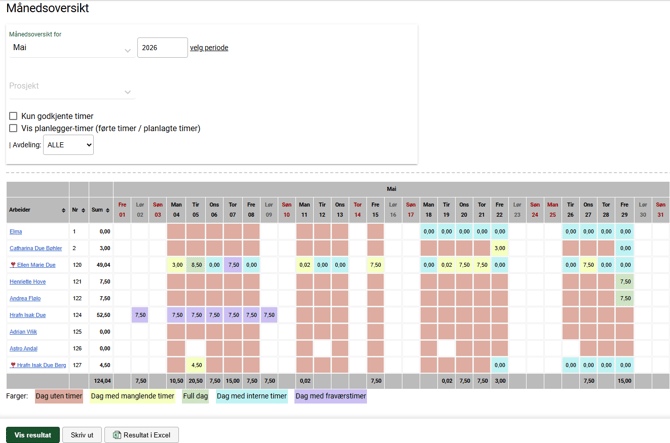The width and height of the screenshot is (670, 443).
Task: Open worker link Hrafn Isak Due row 124
Action: (x=28, y=315)
